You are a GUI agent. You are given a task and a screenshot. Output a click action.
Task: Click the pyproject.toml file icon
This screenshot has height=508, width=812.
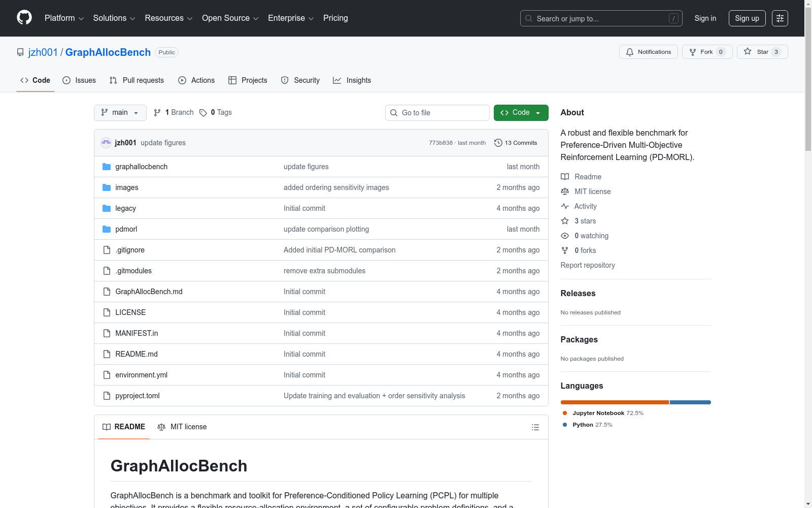point(107,396)
